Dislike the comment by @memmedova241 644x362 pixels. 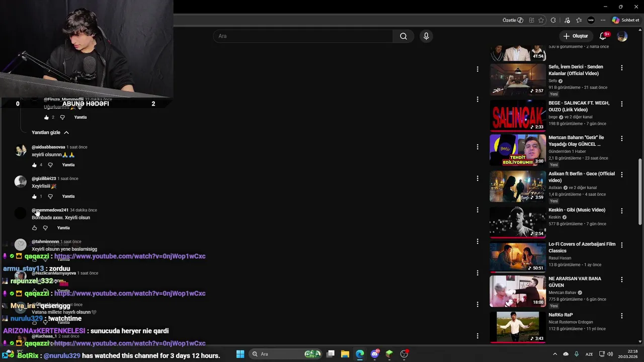tap(45, 228)
